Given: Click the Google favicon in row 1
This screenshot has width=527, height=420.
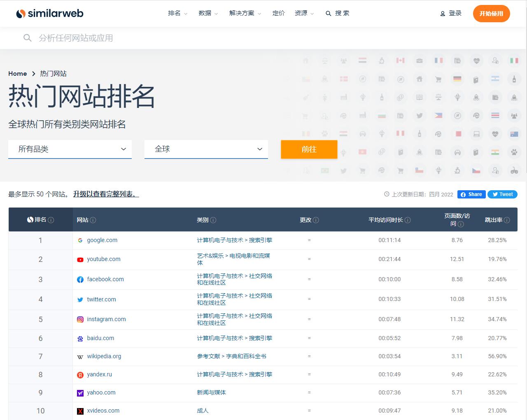Looking at the screenshot, I should (80, 240).
